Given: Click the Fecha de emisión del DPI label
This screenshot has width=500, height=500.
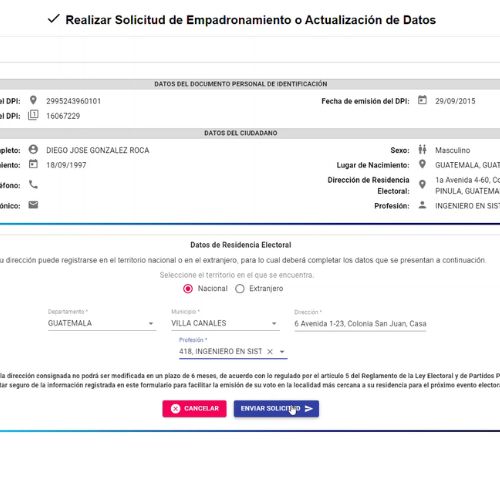Looking at the screenshot, I should coord(365,101).
